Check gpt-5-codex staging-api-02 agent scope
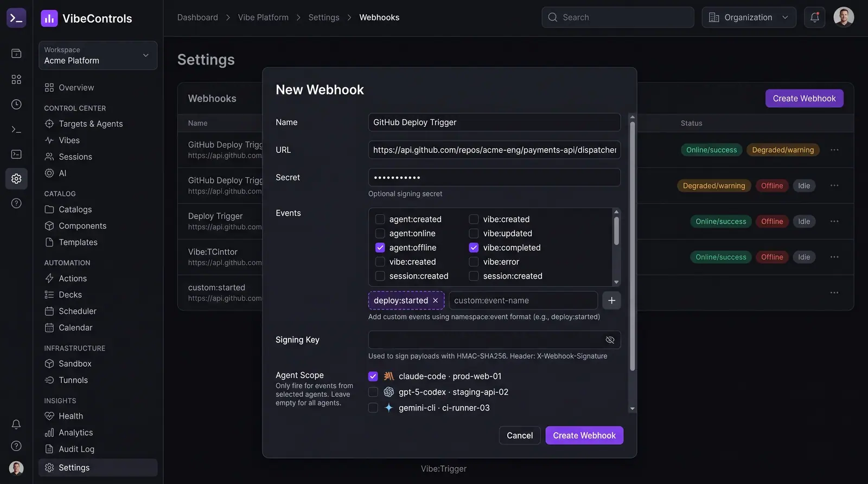 (373, 392)
